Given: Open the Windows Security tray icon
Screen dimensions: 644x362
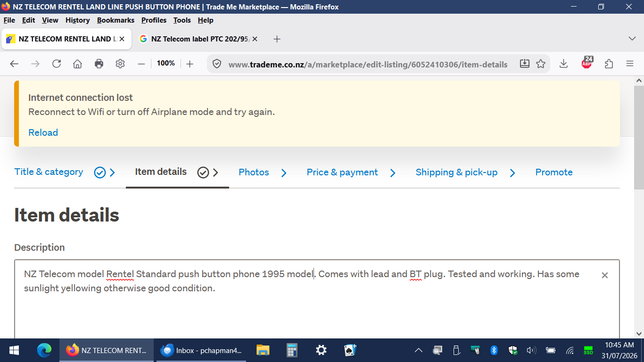Looking at the screenshot, I should [513, 350].
